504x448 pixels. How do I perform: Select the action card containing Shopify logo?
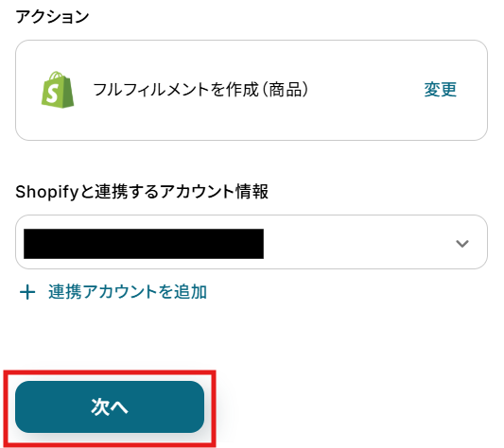(x=252, y=91)
